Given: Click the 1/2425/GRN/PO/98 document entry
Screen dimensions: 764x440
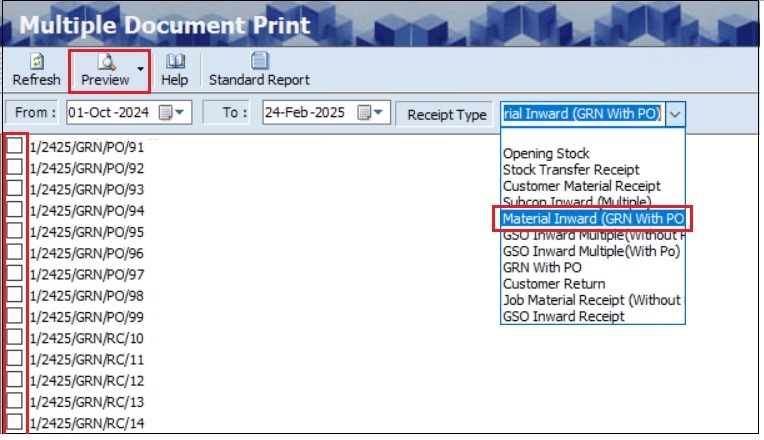Looking at the screenshot, I should click(88, 295).
